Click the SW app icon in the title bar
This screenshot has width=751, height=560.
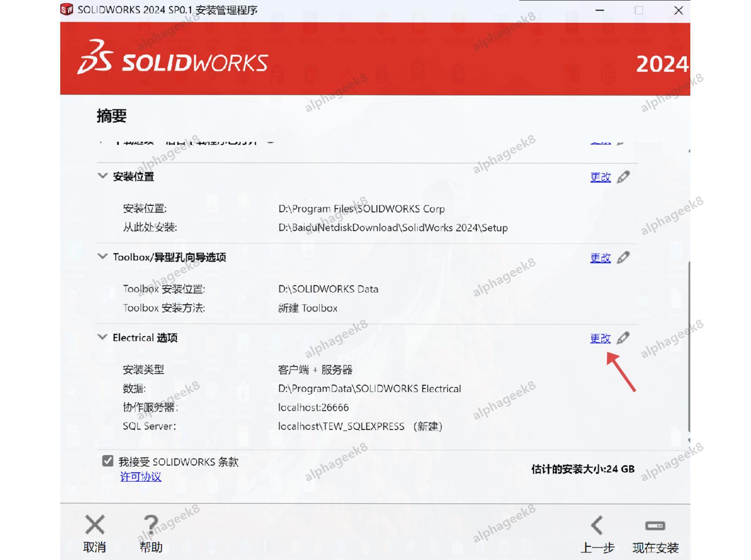66,9
